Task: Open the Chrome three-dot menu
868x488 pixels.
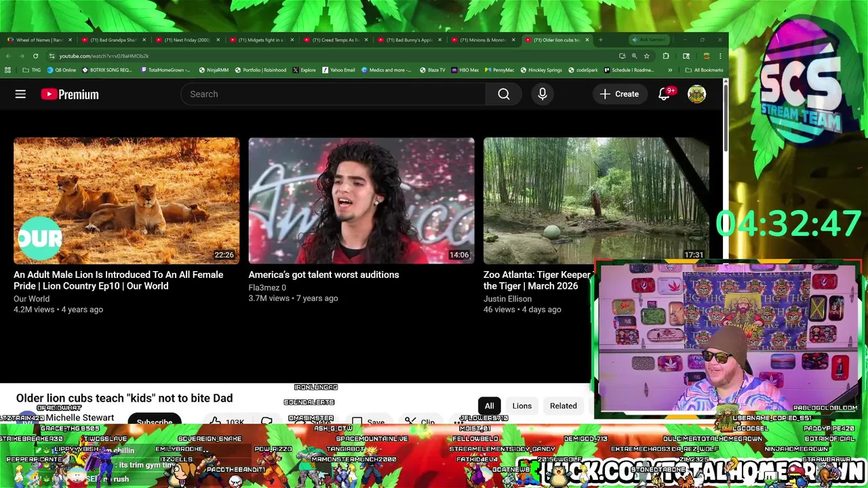Action: click(720, 56)
